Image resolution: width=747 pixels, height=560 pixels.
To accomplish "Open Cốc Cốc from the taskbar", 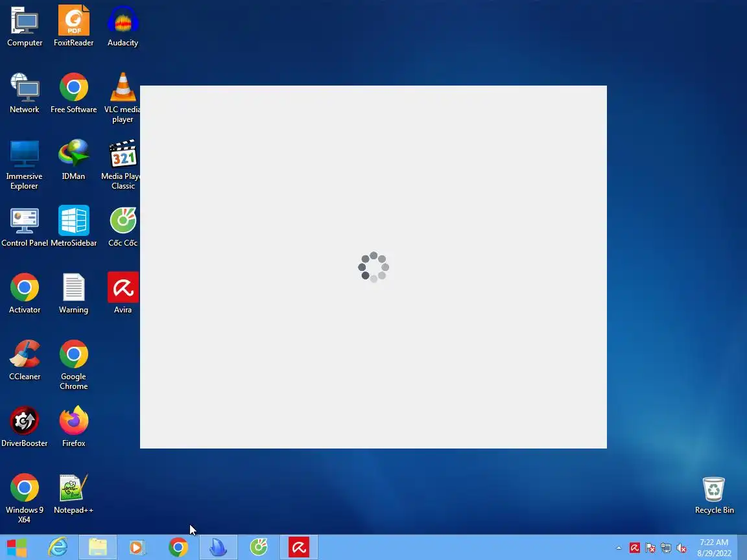I will tap(259, 548).
